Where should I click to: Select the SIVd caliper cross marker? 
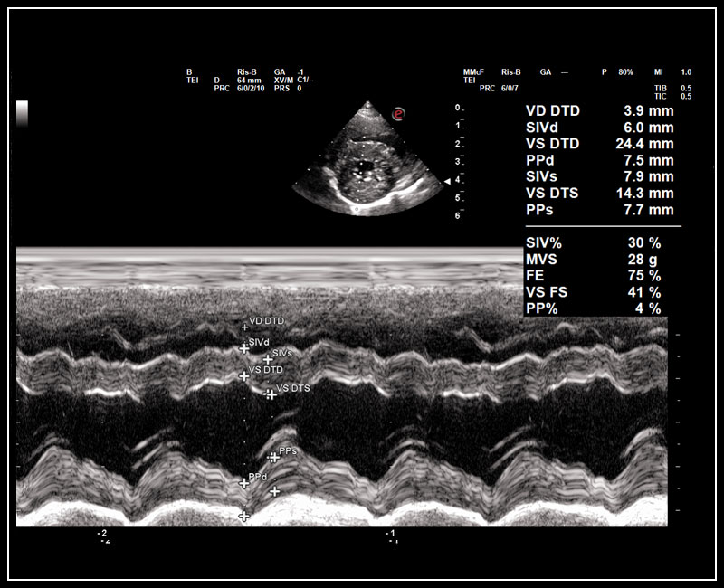[x=243, y=347]
